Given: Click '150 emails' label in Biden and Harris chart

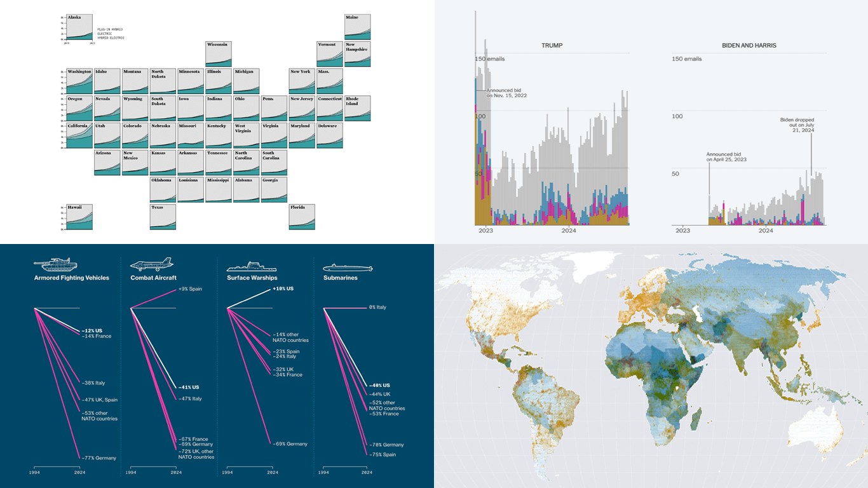Looking at the screenshot, I should coord(687,59).
